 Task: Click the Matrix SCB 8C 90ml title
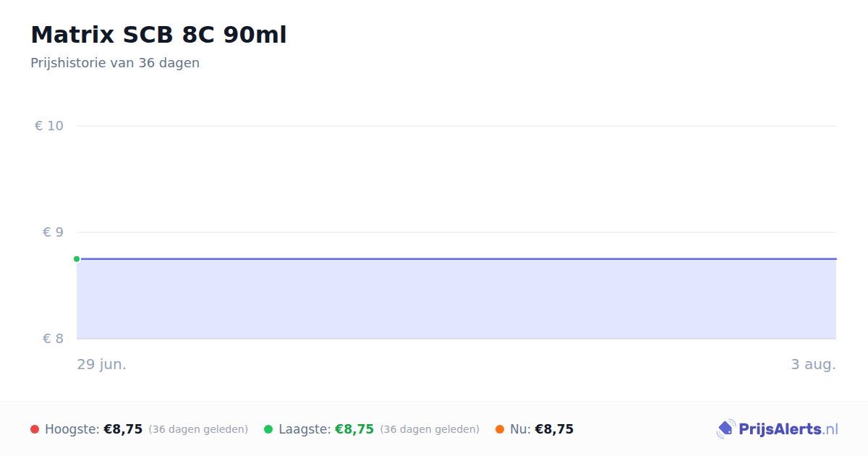coord(158,35)
